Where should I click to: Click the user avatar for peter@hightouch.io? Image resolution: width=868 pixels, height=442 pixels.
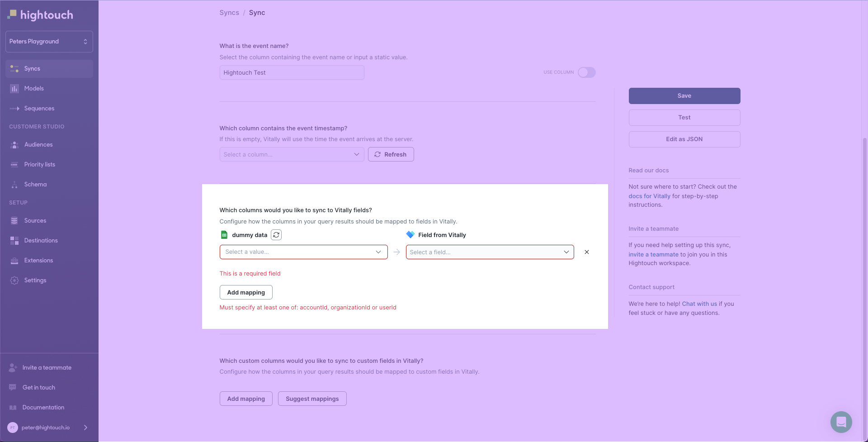(13, 428)
